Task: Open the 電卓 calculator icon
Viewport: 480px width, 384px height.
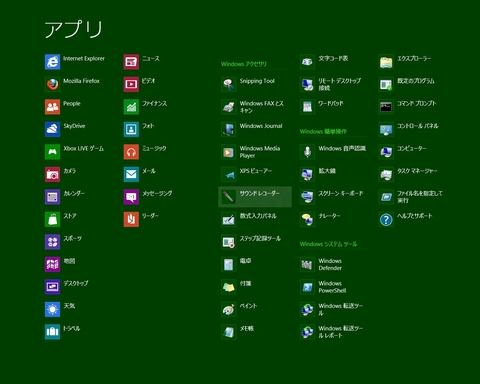Action: 229,264
